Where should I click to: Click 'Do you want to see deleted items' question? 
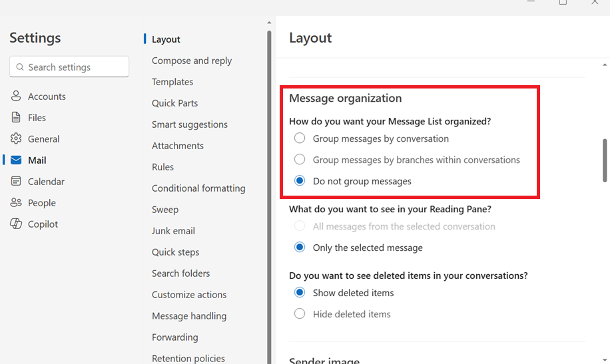click(x=408, y=275)
